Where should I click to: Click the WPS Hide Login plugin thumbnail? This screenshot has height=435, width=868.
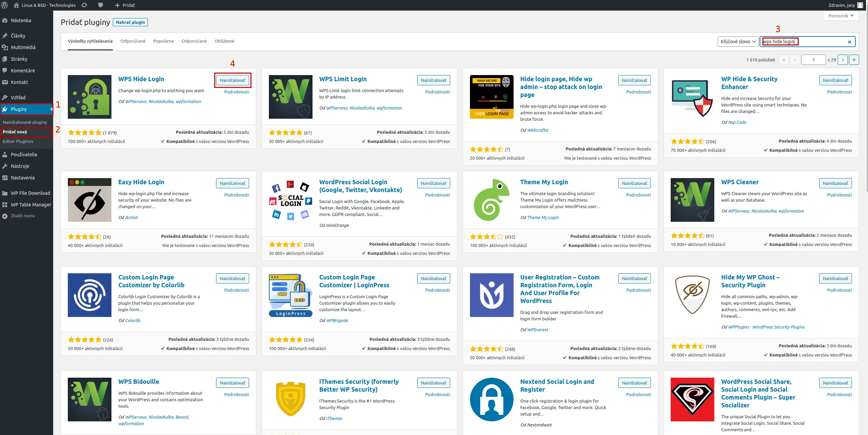pos(90,97)
